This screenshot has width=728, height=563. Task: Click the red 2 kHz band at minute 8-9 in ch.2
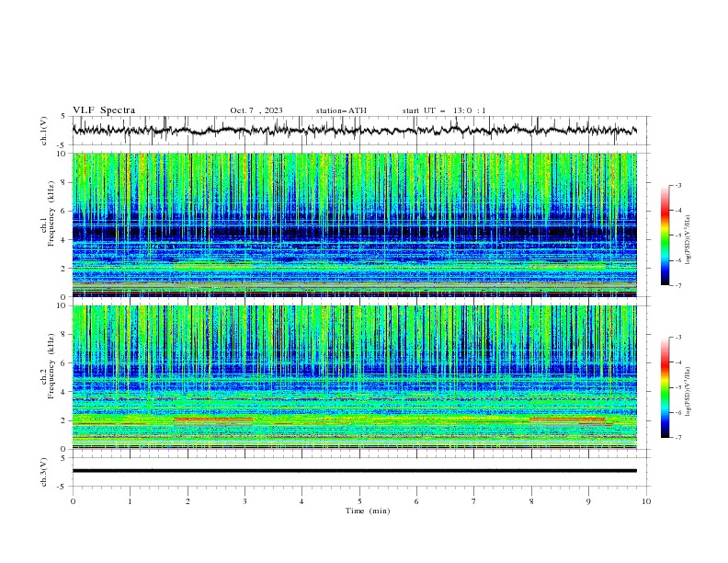tap(567, 419)
